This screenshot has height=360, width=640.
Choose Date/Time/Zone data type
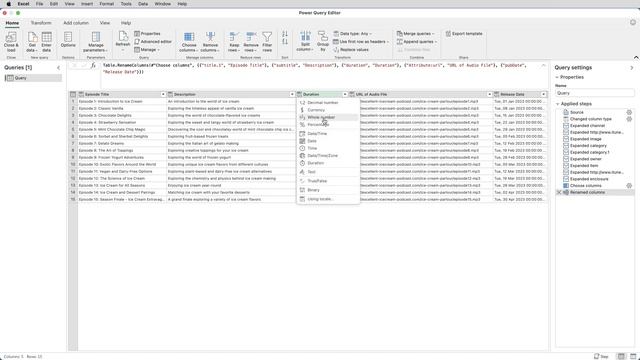point(328,156)
